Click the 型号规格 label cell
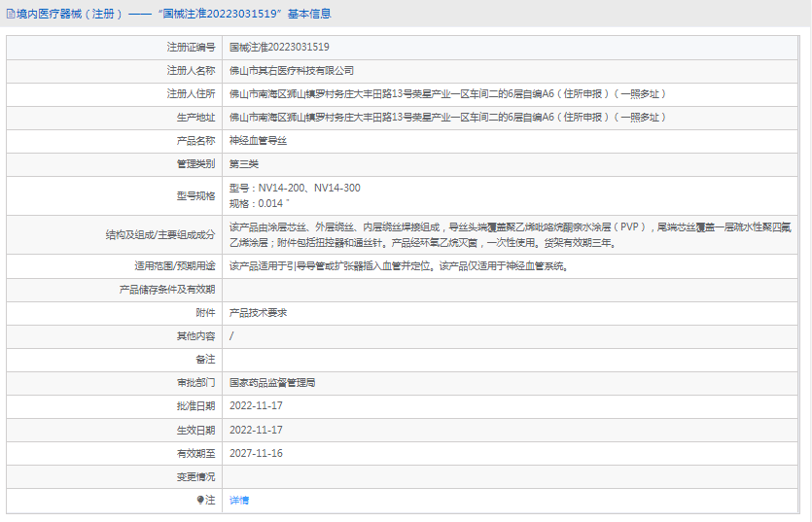This screenshot has width=812, height=522. pos(115,195)
